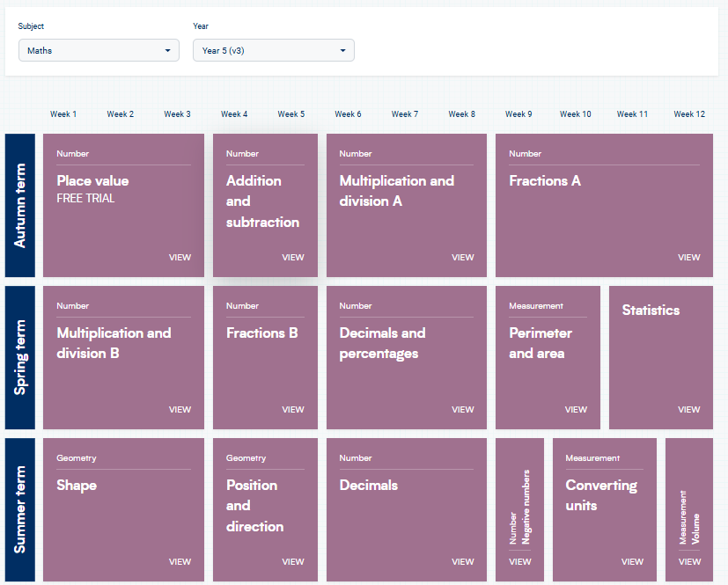This screenshot has height=585, width=728.
Task: Open the Statistics unit card
Action: tap(661, 358)
